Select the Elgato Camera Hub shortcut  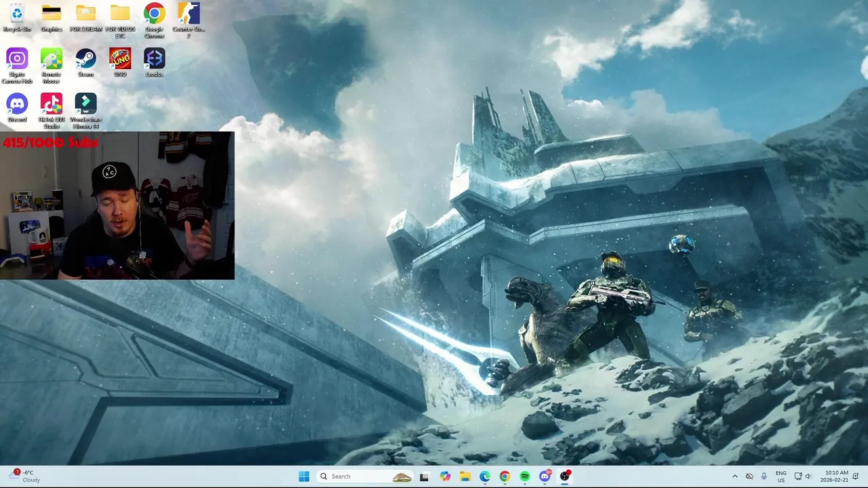[17, 66]
